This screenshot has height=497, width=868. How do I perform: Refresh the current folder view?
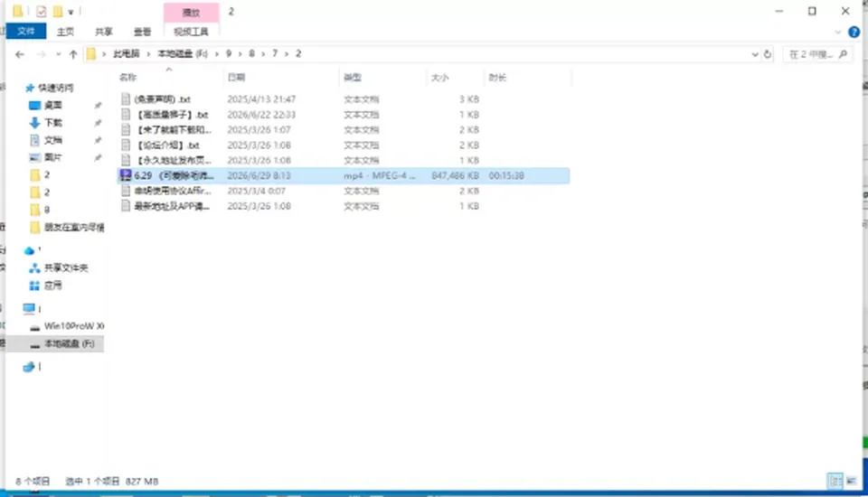click(768, 54)
